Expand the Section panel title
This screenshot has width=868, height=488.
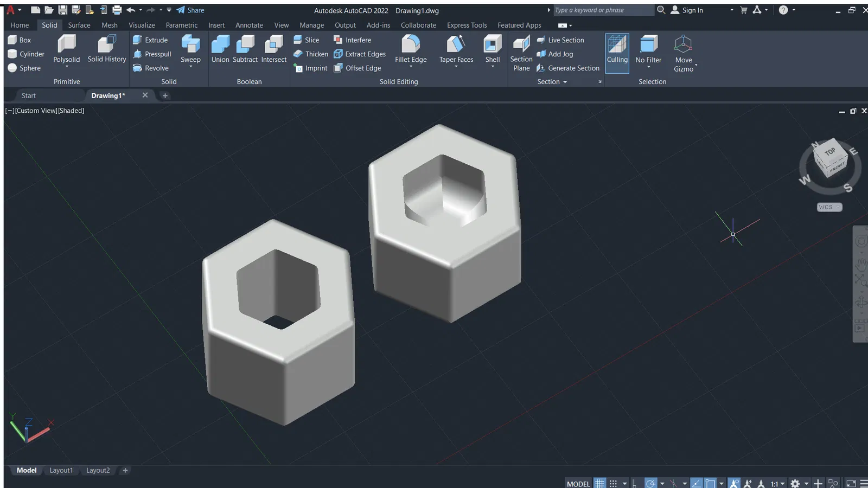click(x=552, y=82)
